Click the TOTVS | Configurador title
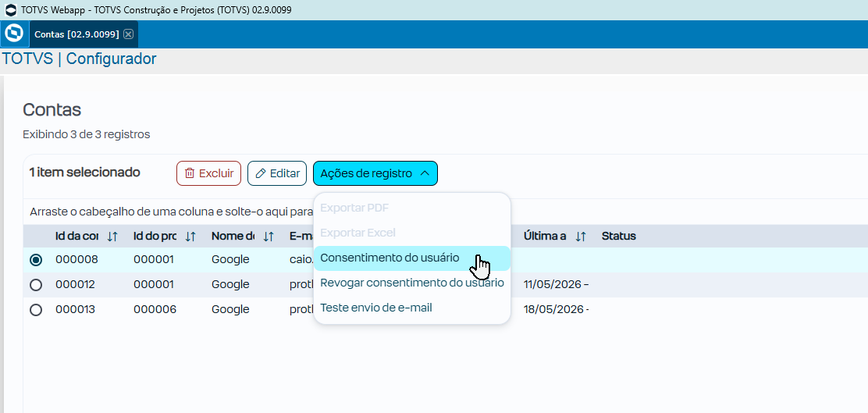This screenshot has height=413, width=868. pos(79,59)
